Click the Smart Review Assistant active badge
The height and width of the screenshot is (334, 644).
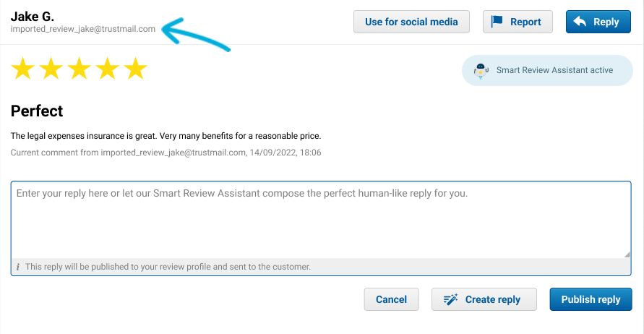click(x=547, y=71)
